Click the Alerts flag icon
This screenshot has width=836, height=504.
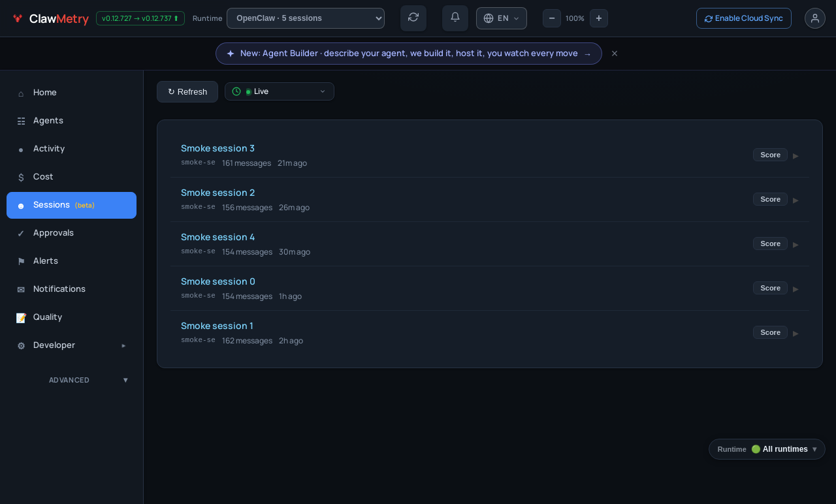point(21,262)
